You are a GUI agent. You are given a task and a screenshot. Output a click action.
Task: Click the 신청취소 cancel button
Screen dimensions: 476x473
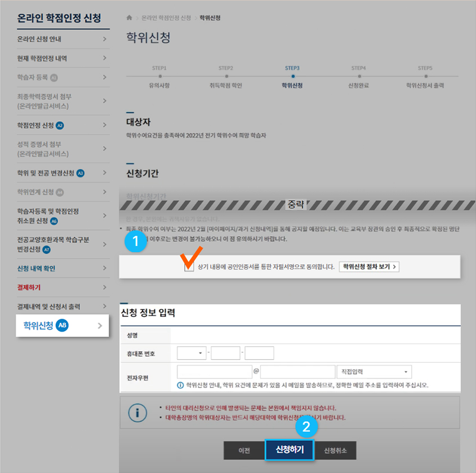point(334,450)
